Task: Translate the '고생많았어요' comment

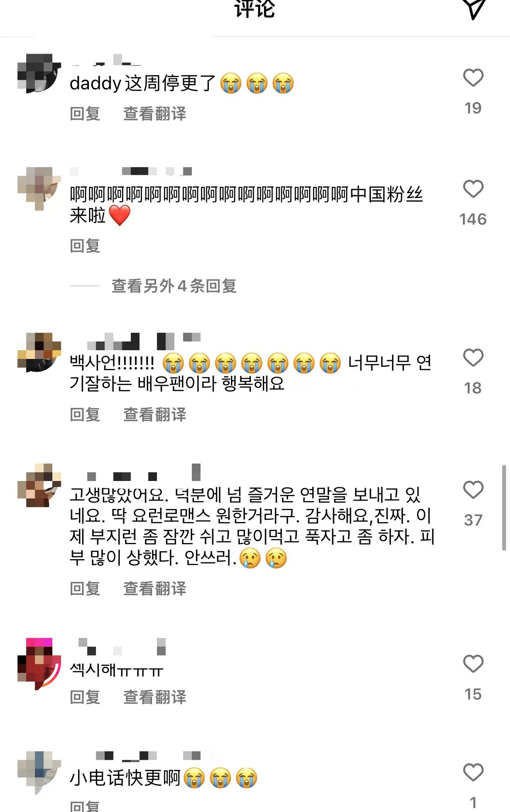Action: [155, 589]
